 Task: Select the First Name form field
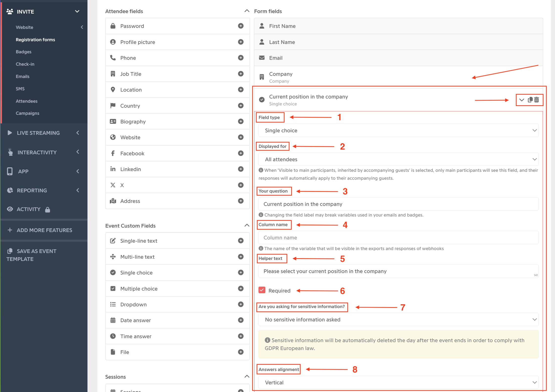tap(398, 26)
